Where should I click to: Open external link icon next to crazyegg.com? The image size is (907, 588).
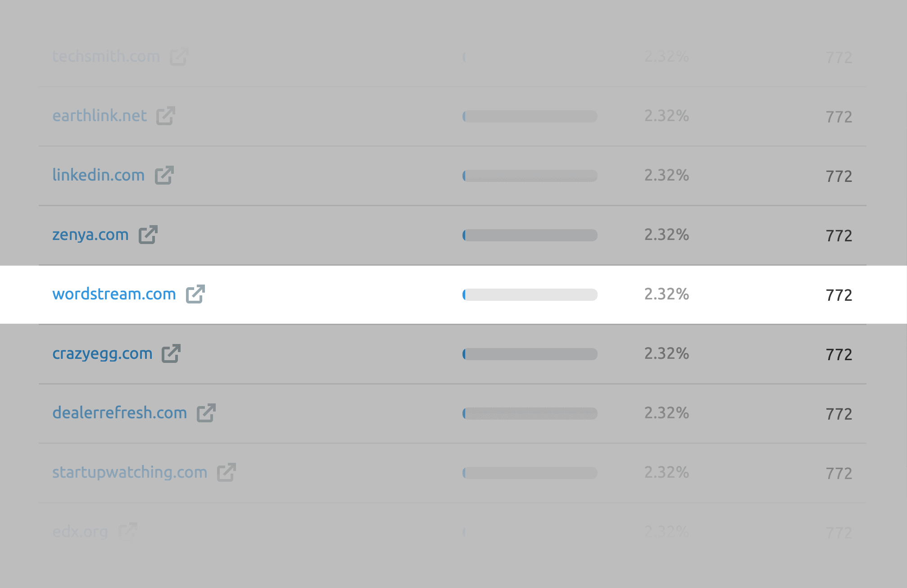click(x=171, y=353)
